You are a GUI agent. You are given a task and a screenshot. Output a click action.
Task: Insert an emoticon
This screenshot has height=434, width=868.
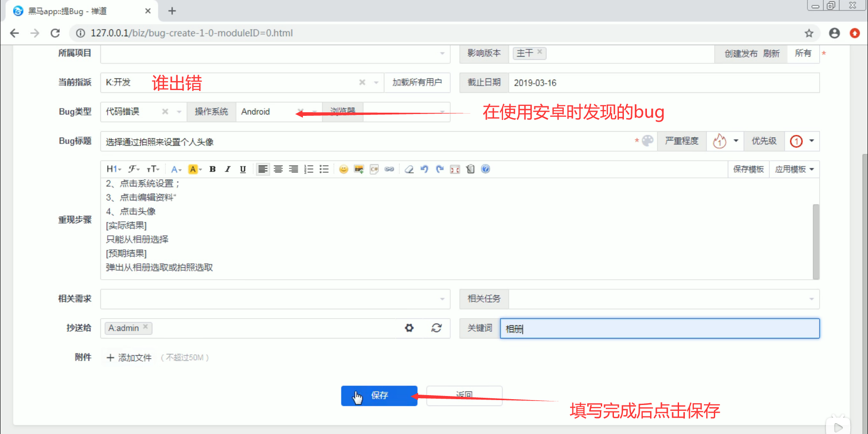[344, 169]
